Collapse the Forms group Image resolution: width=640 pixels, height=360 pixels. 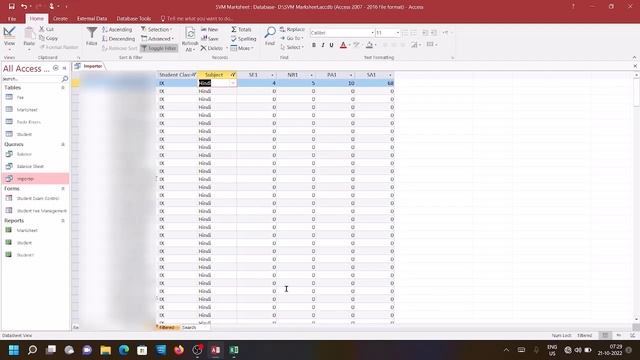(x=63, y=189)
